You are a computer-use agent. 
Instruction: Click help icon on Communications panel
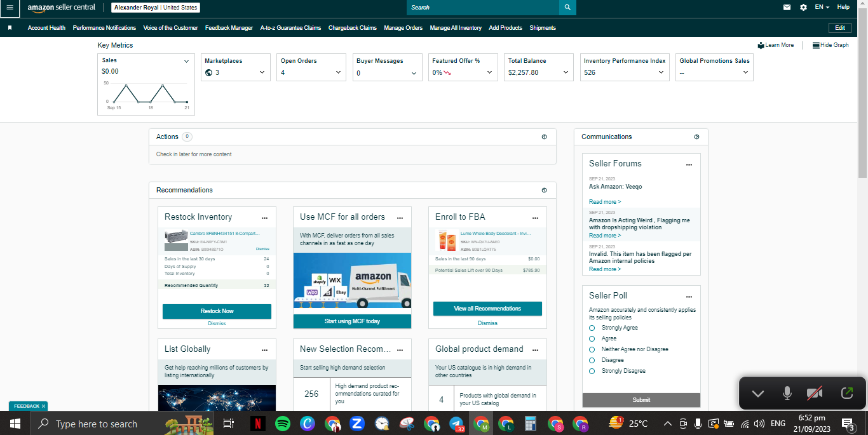(x=696, y=137)
